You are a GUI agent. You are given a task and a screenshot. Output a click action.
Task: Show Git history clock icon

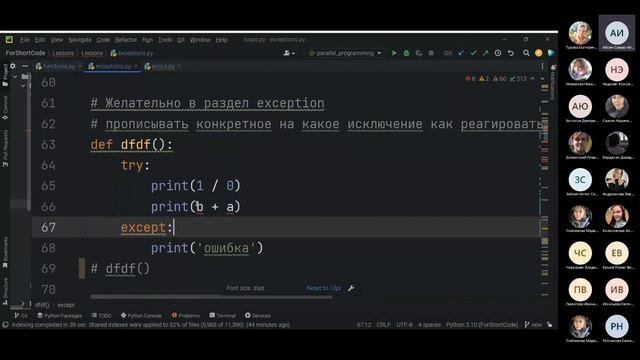coord(498,53)
